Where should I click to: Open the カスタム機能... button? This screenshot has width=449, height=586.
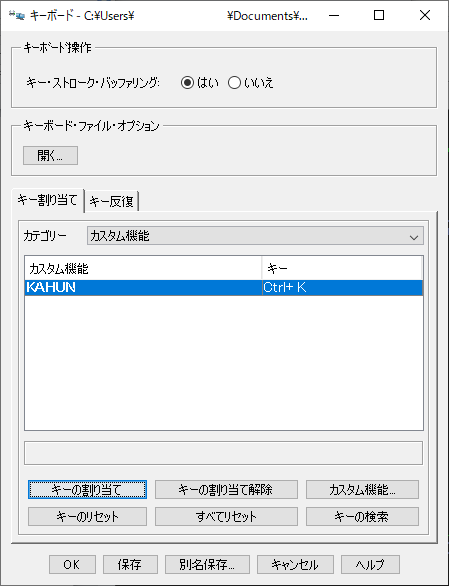click(x=362, y=490)
